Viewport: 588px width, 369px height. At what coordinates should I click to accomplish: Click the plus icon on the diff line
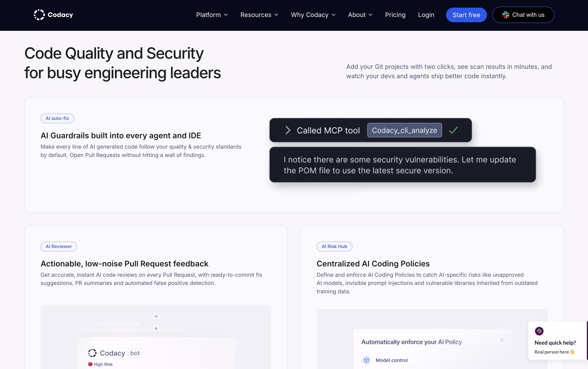(x=156, y=328)
